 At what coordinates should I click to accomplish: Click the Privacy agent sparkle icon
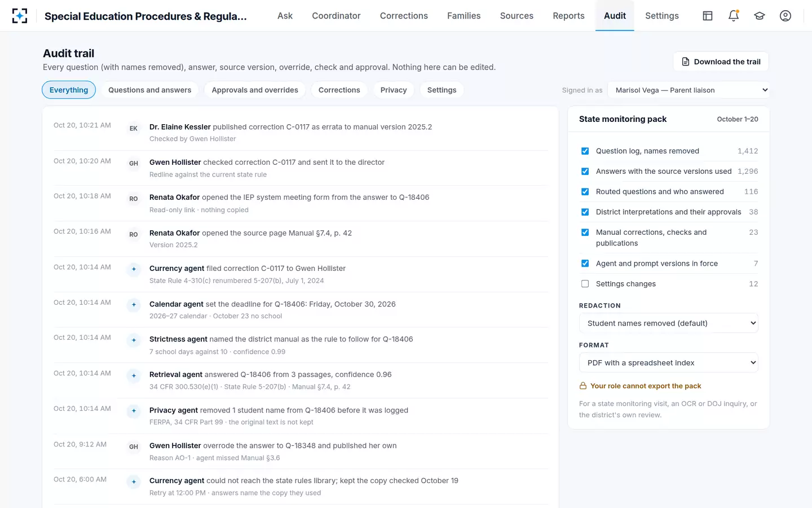point(134,411)
